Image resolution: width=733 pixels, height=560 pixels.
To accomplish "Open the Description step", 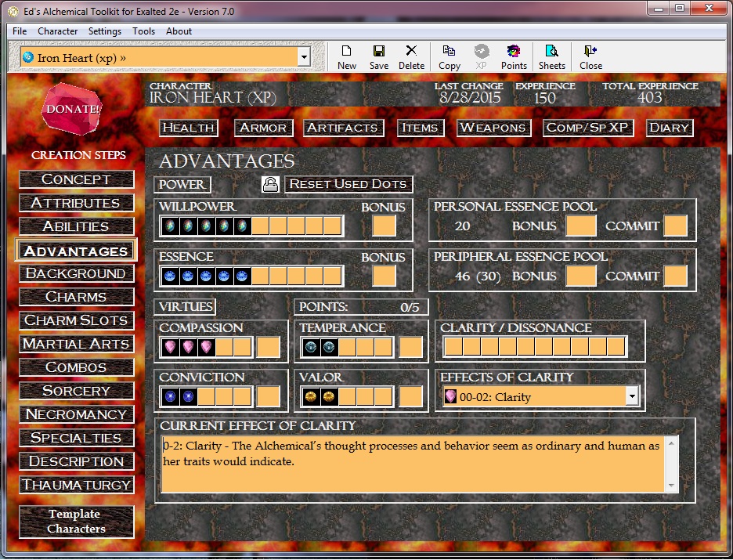I will 76,461.
